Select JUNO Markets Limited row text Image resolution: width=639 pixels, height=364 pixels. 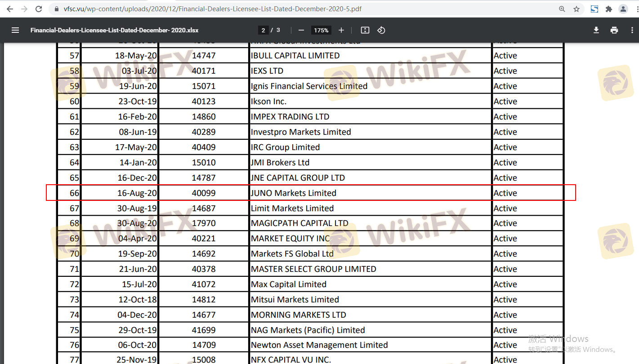(293, 193)
